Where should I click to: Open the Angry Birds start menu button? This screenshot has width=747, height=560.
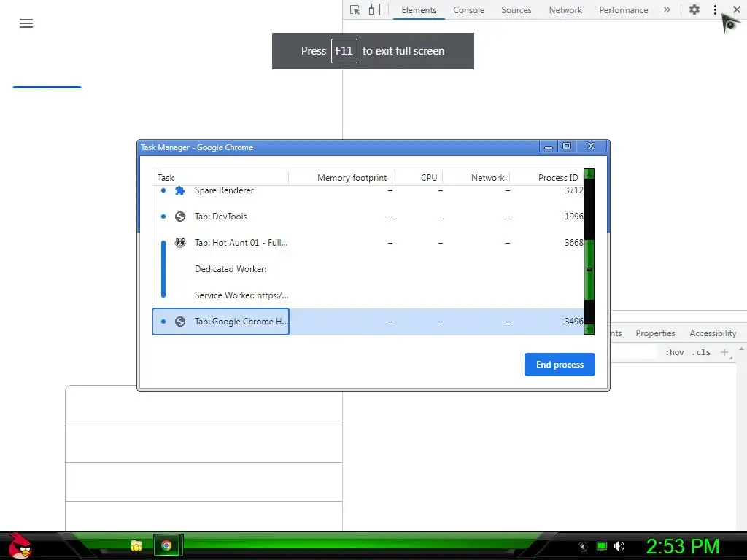(x=20, y=545)
